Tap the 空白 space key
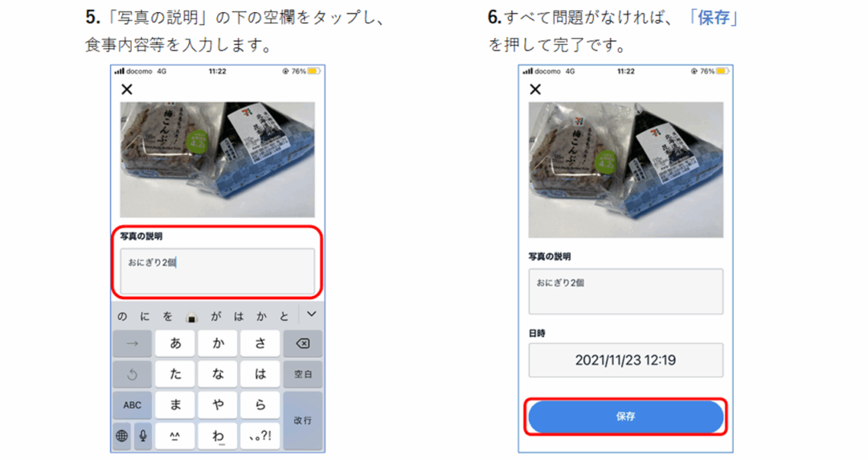 click(303, 375)
